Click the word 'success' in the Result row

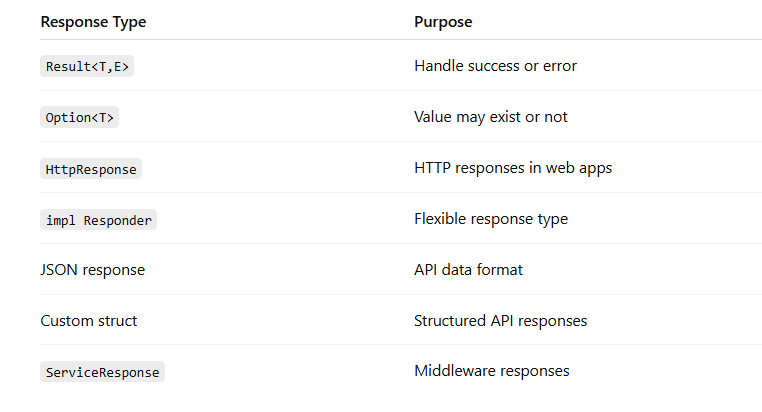coord(494,66)
